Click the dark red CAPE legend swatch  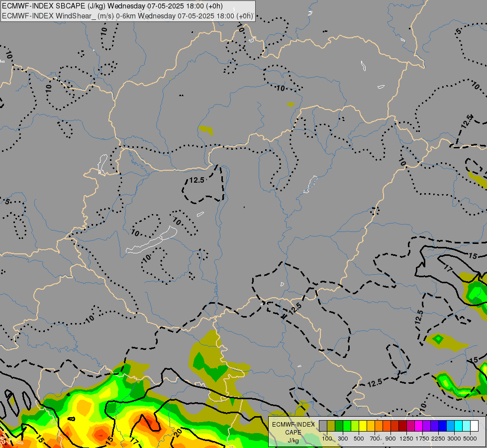[403, 426]
